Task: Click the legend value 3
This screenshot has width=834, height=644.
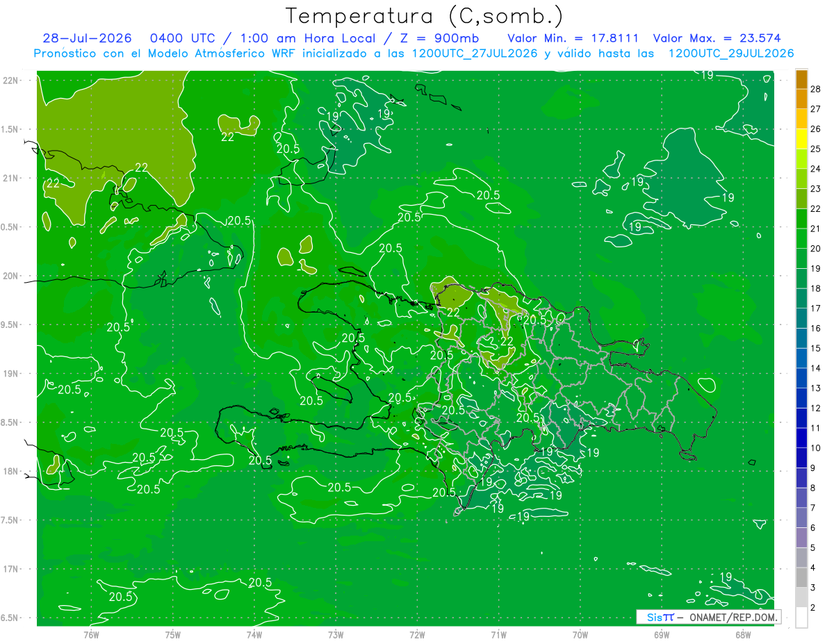Action: (813, 588)
